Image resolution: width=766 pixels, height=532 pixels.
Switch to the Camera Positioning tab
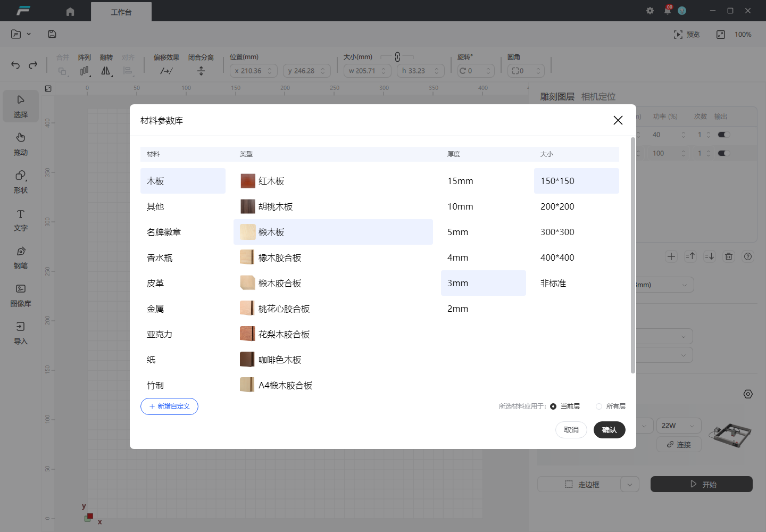pos(598,97)
